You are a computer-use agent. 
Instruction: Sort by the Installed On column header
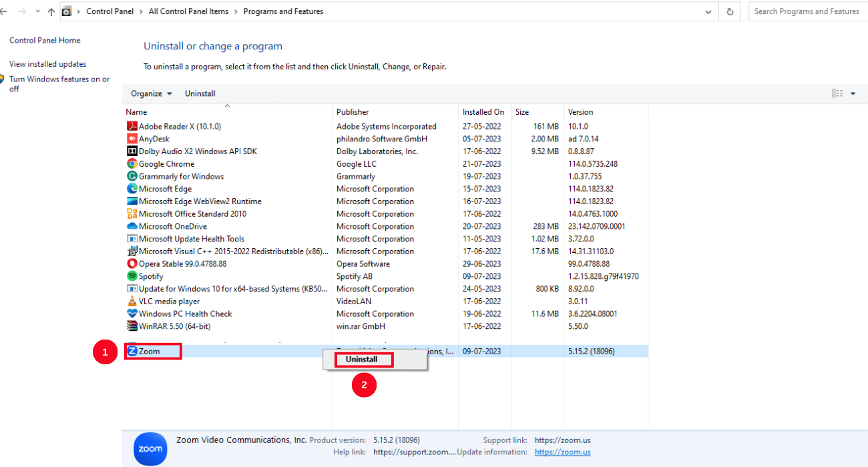tap(485, 111)
